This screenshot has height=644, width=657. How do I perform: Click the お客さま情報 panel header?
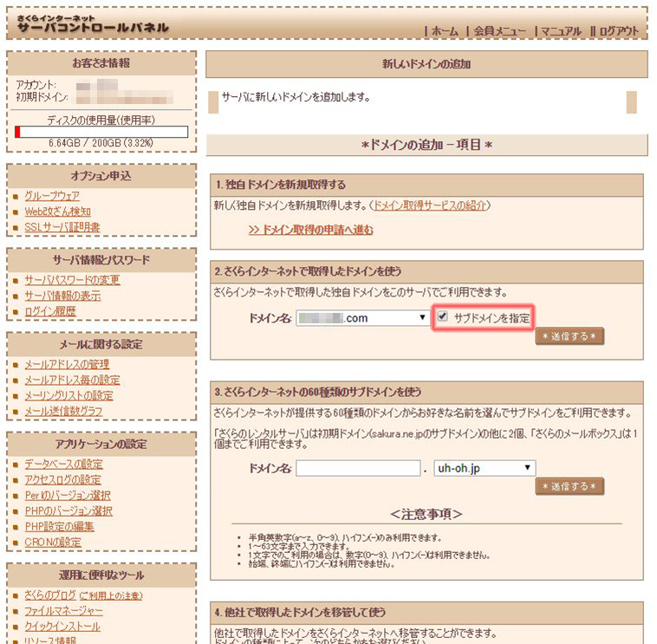click(x=101, y=63)
